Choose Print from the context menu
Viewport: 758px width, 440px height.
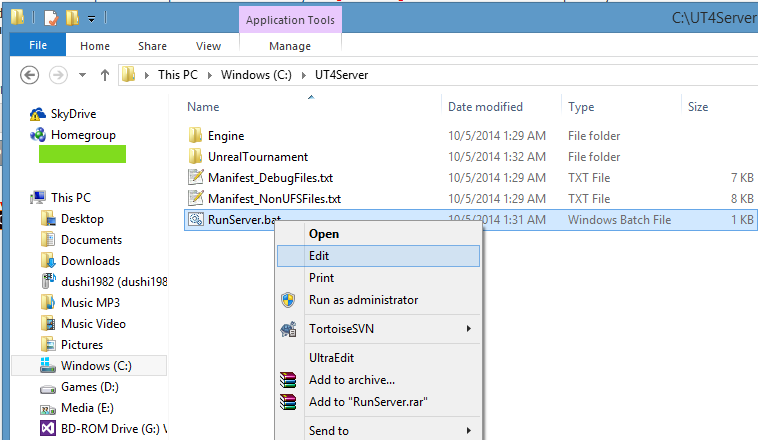coord(379,278)
